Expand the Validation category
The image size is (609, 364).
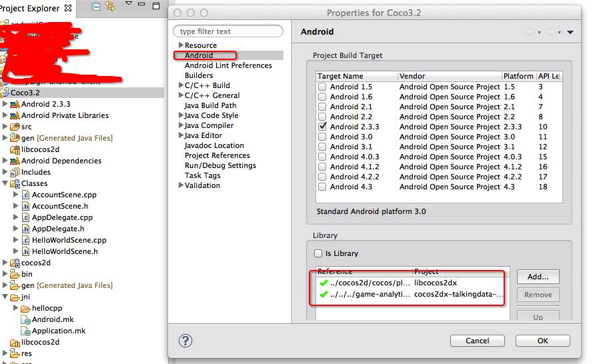point(181,185)
